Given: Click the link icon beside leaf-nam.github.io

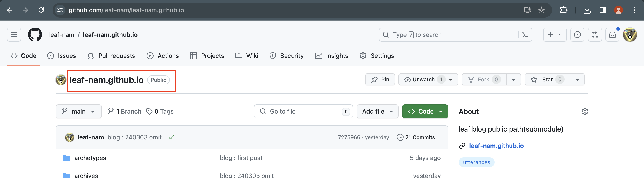Looking at the screenshot, I should point(462,146).
